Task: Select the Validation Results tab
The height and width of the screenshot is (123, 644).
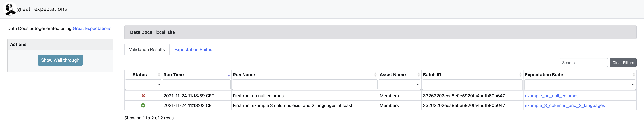Action: (147, 50)
